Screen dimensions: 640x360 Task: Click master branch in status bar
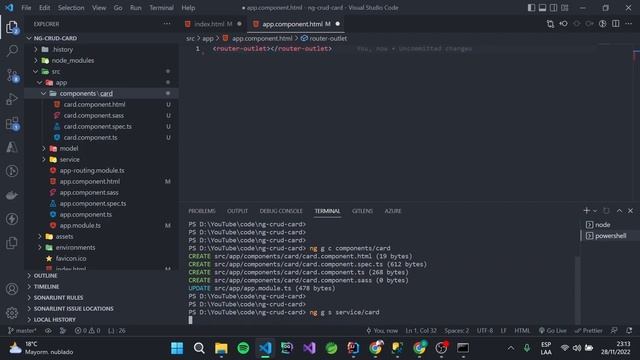point(22,331)
